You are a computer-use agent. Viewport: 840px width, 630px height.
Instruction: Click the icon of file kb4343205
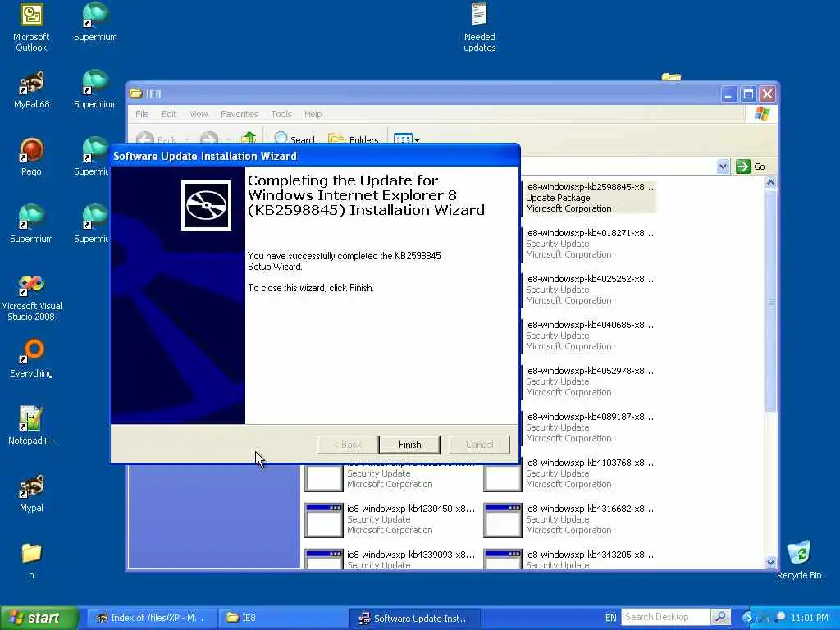pyautogui.click(x=503, y=559)
